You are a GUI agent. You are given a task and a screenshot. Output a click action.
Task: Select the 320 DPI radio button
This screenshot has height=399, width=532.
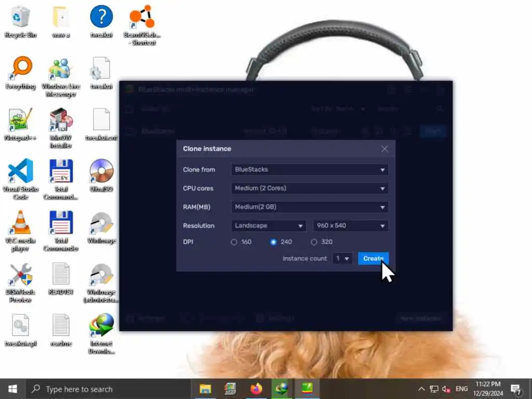coord(314,242)
